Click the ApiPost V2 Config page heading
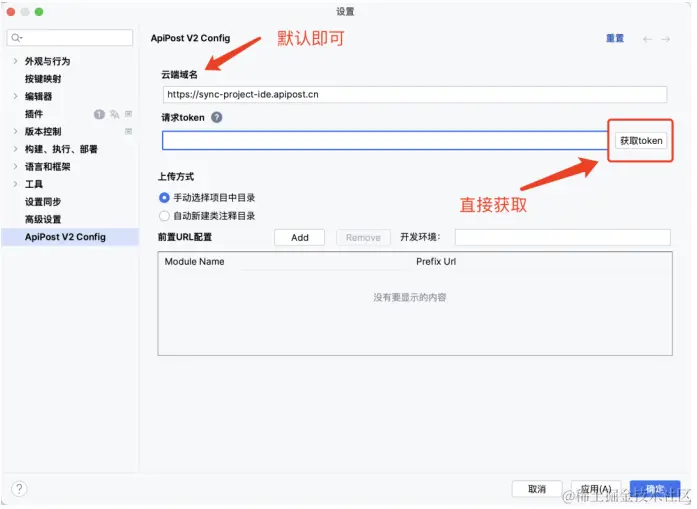This screenshot has width=697, height=509. point(192,39)
